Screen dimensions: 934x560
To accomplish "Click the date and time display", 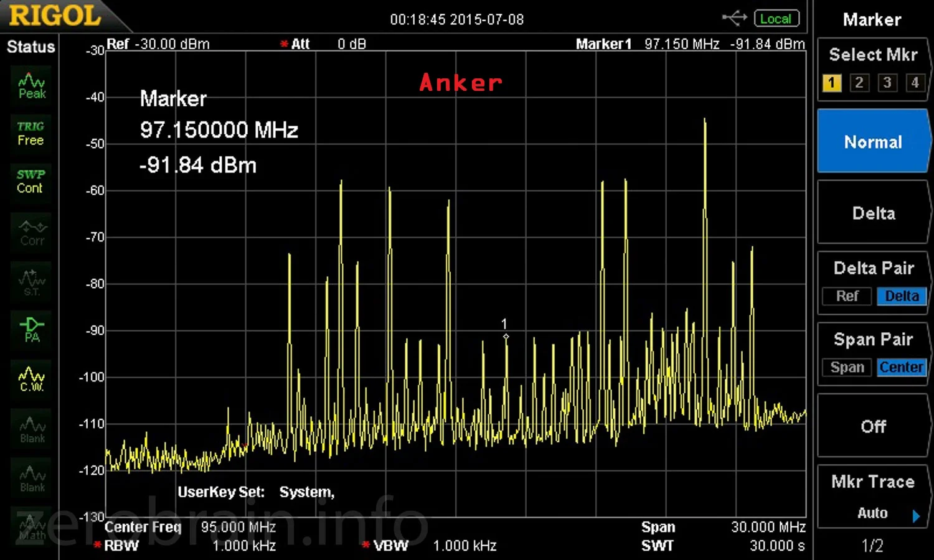I will pyautogui.click(x=457, y=19).
